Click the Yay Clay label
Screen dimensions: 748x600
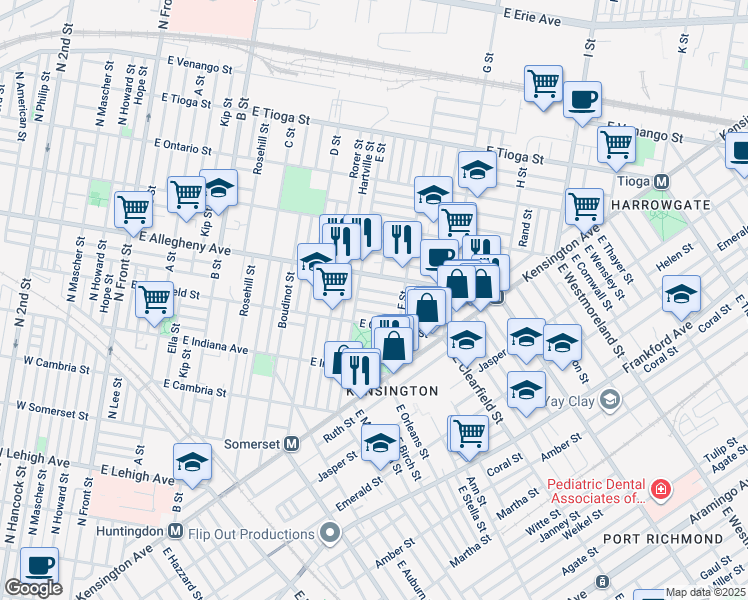point(570,401)
